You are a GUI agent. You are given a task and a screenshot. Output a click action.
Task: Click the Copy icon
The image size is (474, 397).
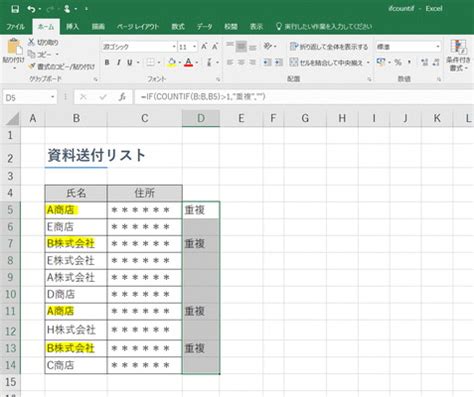click(x=31, y=54)
